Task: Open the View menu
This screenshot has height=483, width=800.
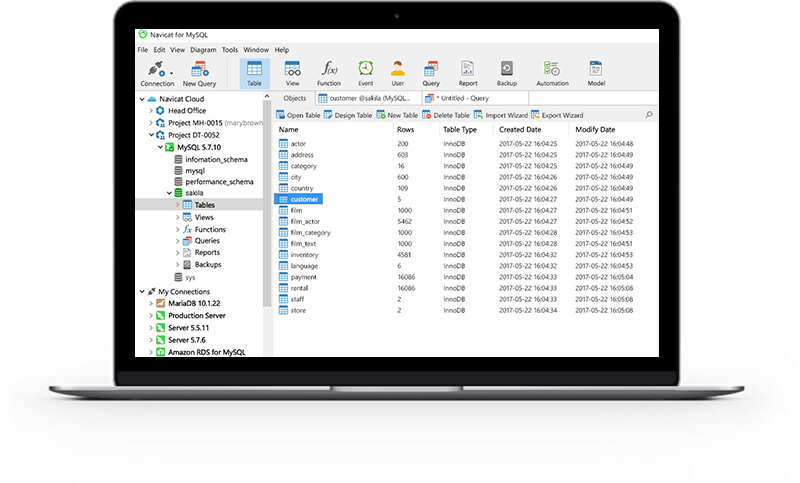Action: pyautogui.click(x=177, y=50)
